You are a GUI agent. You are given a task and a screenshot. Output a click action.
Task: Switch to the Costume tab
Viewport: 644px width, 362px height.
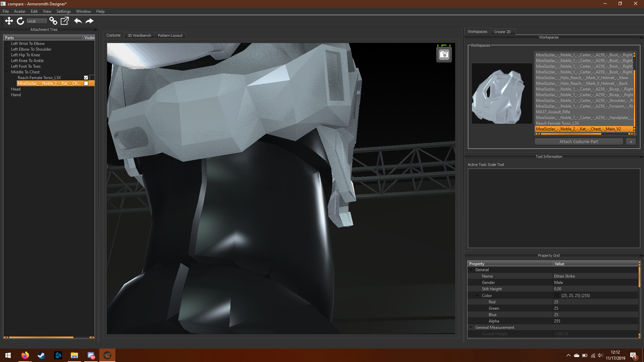pyautogui.click(x=113, y=35)
